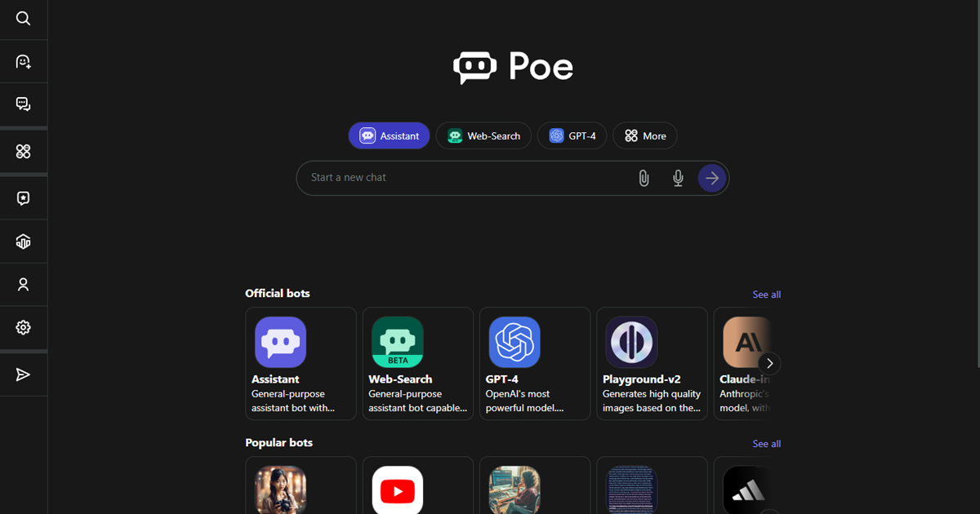Switch to the Web-Search bot chip
This screenshot has height=514, width=980.
point(483,135)
